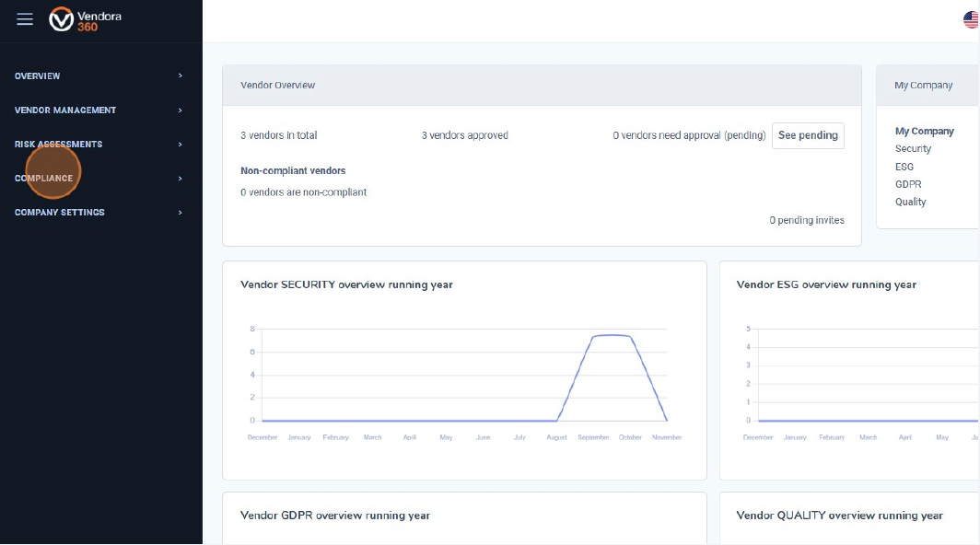Open the GDPR link under My Company
This screenshot has height=545, width=980.
[908, 184]
